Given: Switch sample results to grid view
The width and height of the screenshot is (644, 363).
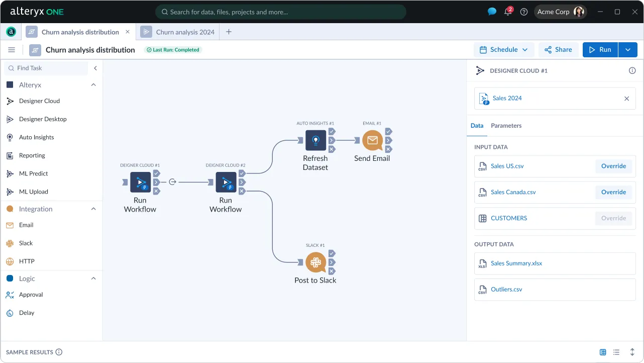Looking at the screenshot, I should [x=603, y=352].
